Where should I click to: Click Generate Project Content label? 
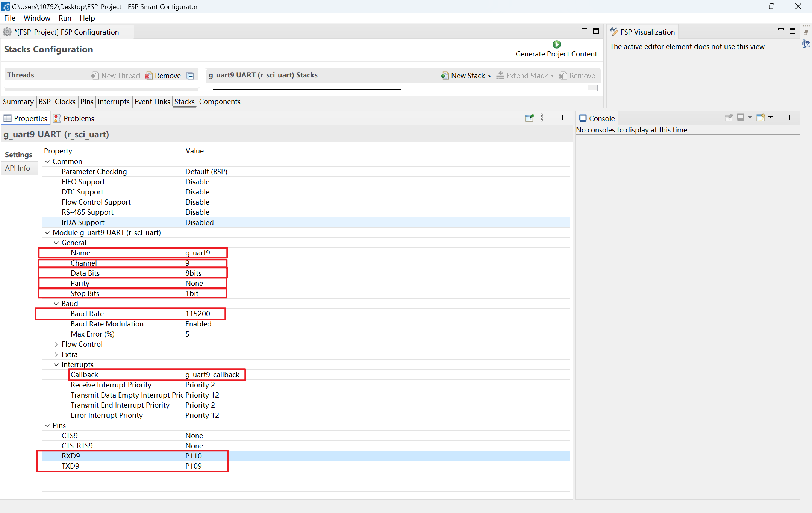(556, 54)
